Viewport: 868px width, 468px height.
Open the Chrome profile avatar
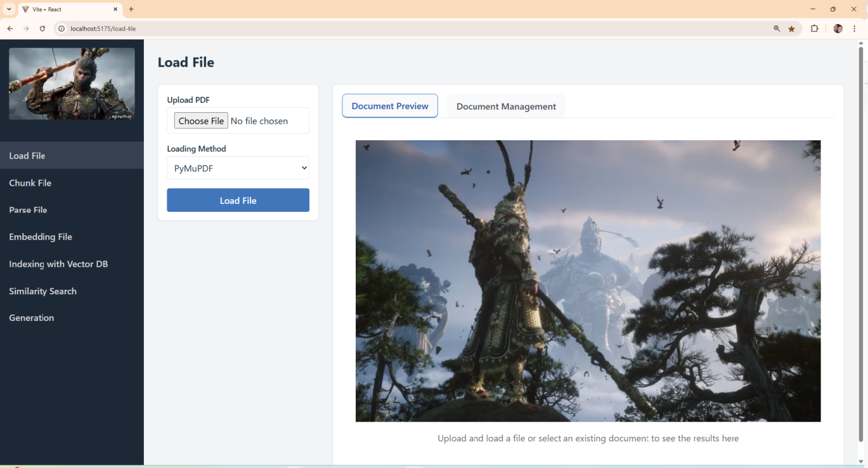coord(838,29)
